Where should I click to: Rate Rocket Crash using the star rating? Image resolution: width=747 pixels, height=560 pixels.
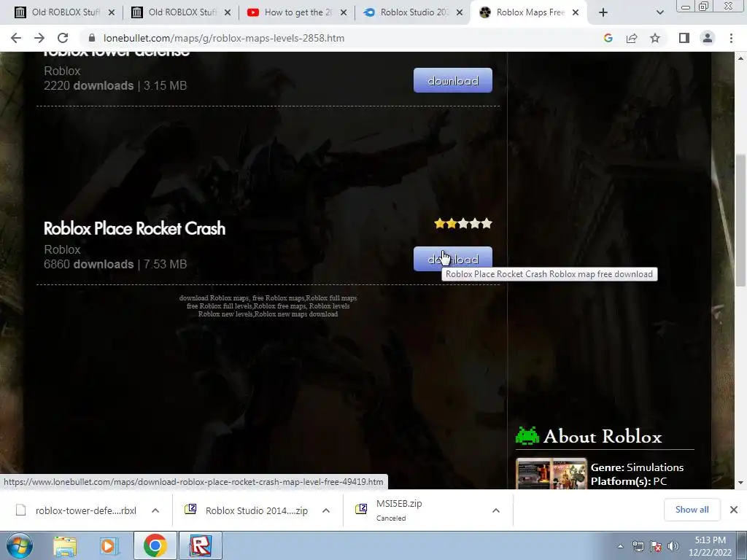pyautogui.click(x=463, y=223)
